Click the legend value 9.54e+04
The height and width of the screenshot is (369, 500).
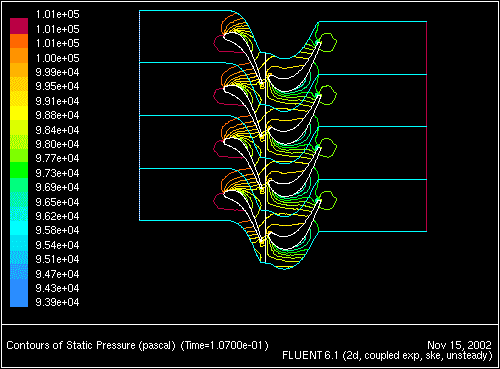58,245
